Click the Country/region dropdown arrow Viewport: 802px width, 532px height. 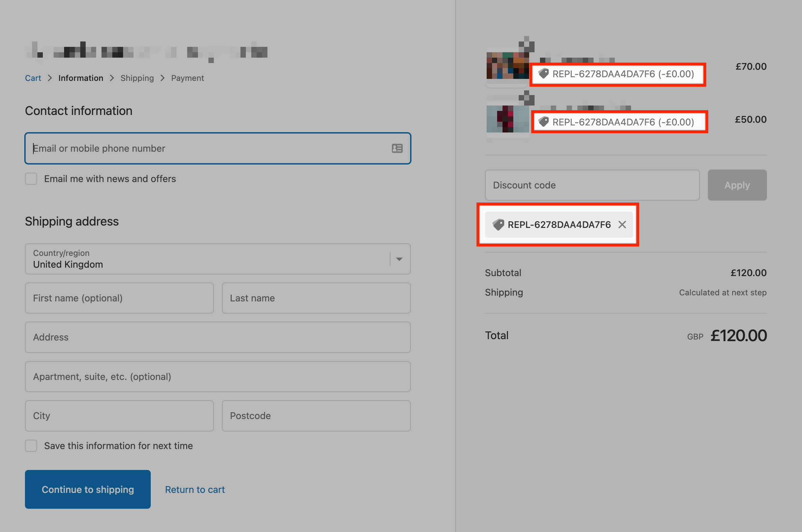(x=399, y=259)
